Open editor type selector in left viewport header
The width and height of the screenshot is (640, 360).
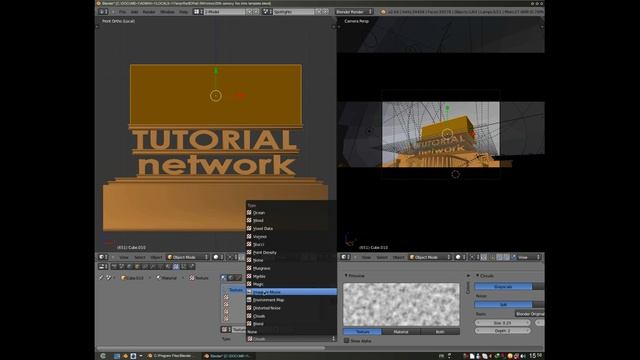click(103, 257)
